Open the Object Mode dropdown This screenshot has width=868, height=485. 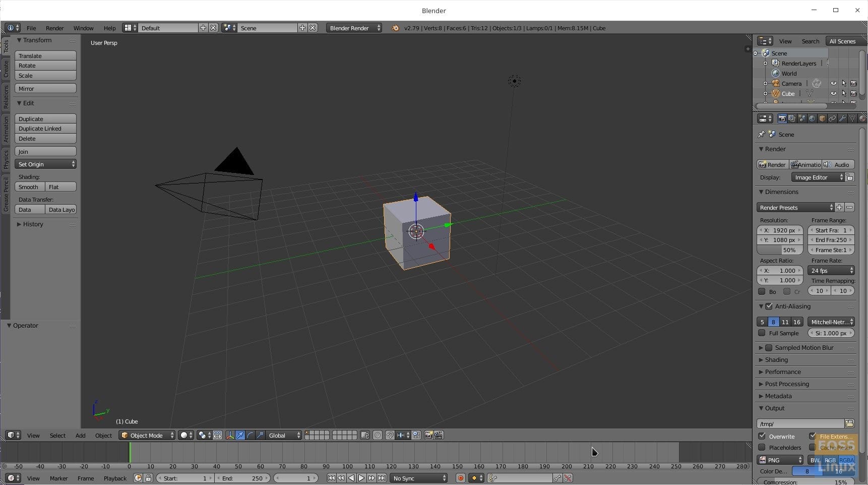(147, 435)
